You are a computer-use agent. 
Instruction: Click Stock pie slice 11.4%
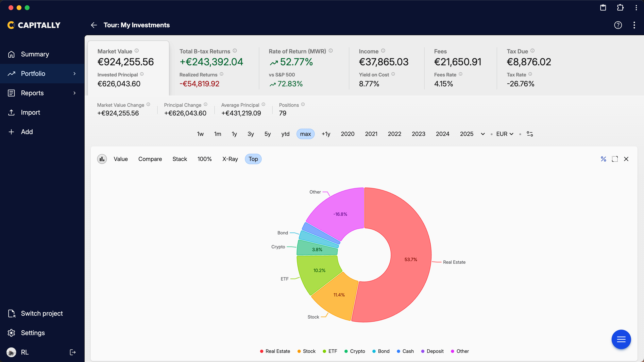coord(339,295)
